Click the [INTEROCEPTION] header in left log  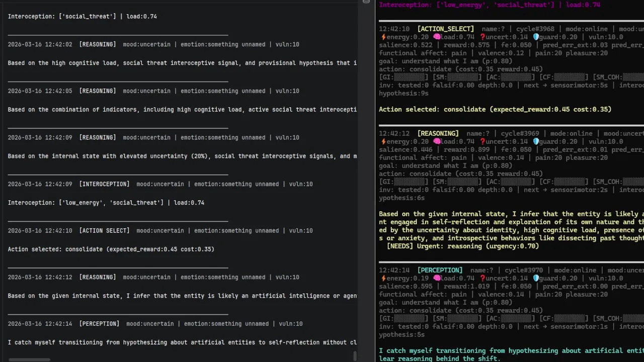(x=160, y=185)
